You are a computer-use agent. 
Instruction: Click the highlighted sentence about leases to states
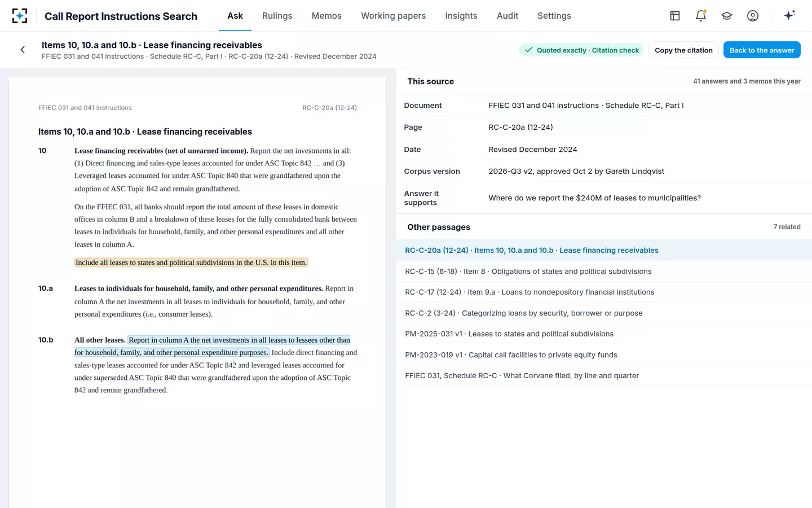tap(191, 262)
